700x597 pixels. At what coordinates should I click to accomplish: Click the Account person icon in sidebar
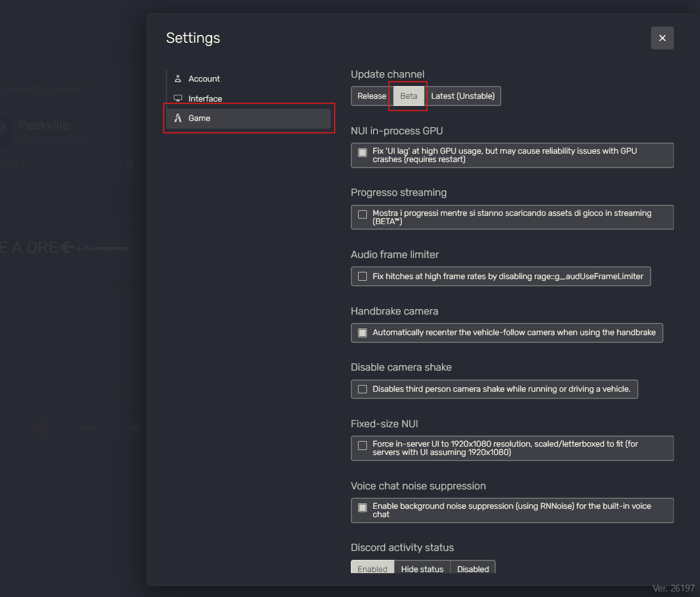coord(178,78)
